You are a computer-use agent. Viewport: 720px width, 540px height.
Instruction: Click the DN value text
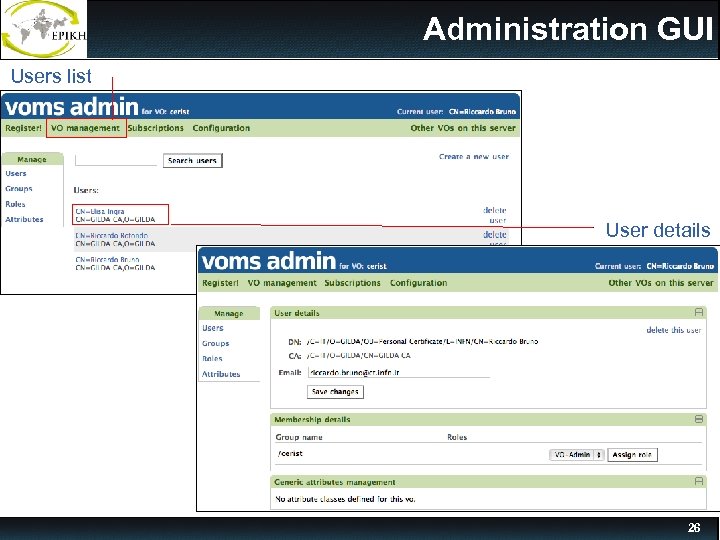pos(422,342)
